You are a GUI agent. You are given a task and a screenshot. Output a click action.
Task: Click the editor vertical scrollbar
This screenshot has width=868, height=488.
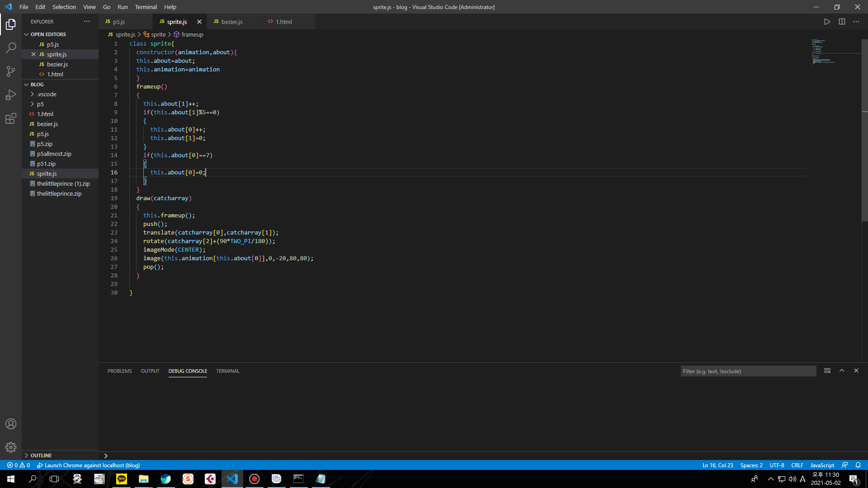pos(864,136)
